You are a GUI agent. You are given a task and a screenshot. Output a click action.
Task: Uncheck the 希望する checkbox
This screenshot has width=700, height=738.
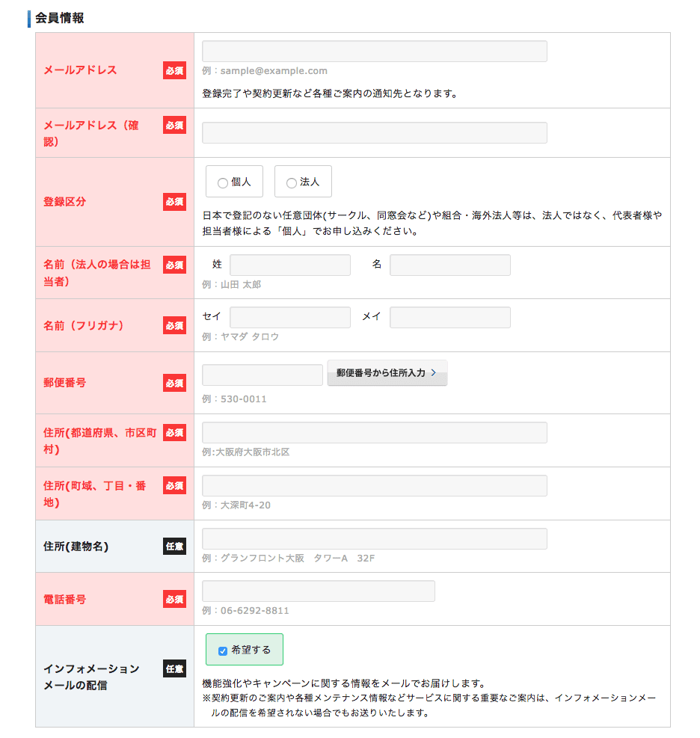click(223, 651)
